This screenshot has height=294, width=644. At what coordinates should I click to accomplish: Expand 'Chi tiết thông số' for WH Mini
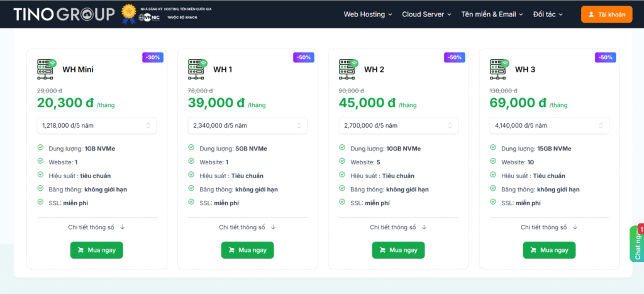coord(97,227)
